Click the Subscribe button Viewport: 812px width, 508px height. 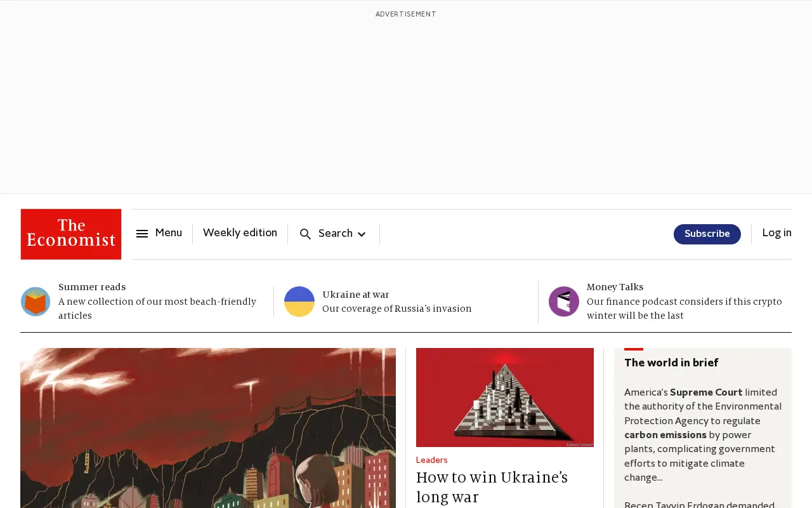707,234
